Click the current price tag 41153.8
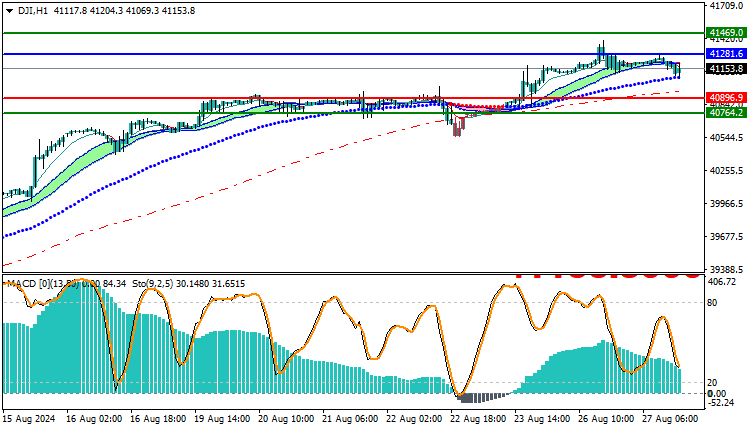The height and width of the screenshot is (430, 750). click(x=726, y=69)
